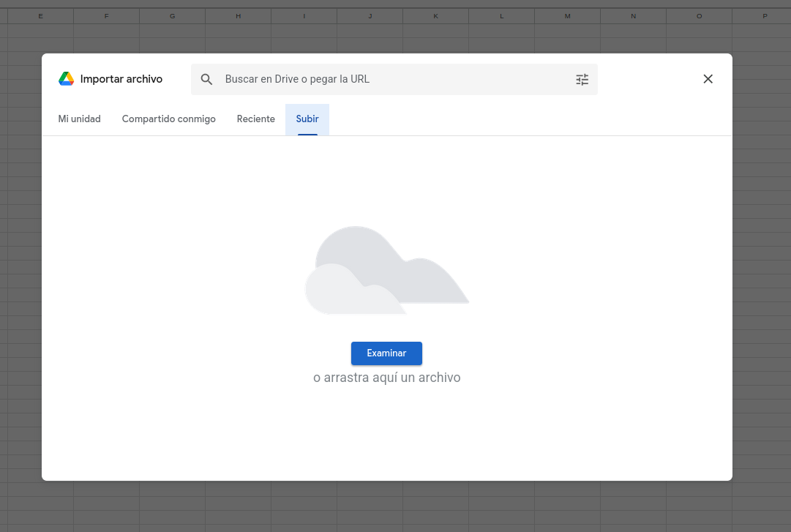791x532 pixels.
Task: Click the magnifying glass search icon
Action: tap(207, 79)
